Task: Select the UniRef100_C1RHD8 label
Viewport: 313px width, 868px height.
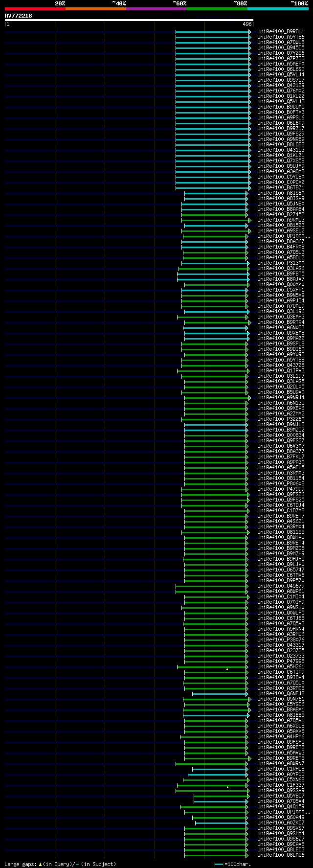Action: click(281, 769)
